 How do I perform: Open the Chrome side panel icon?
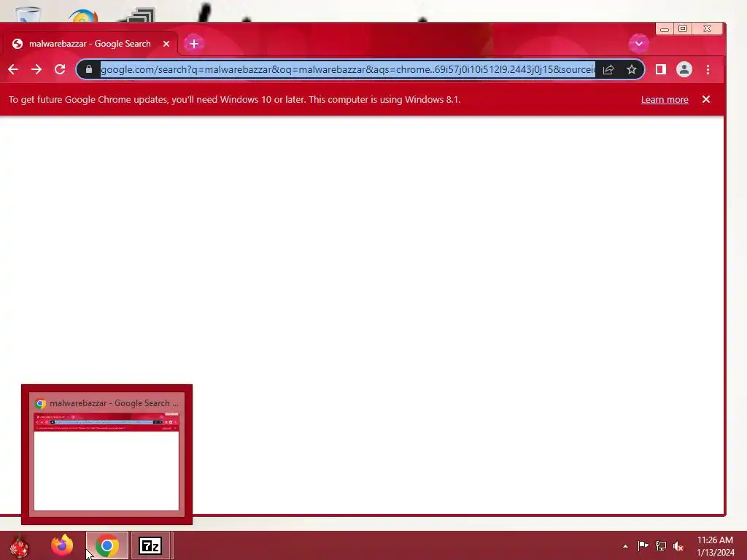pyautogui.click(x=661, y=69)
